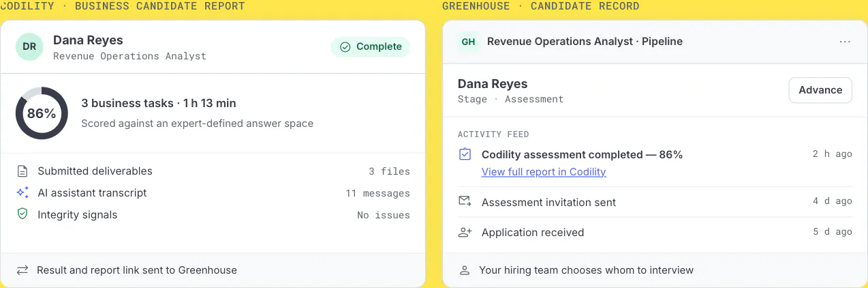Click the Complete status badge
Image resolution: width=868 pixels, height=288 pixels.
point(371,46)
